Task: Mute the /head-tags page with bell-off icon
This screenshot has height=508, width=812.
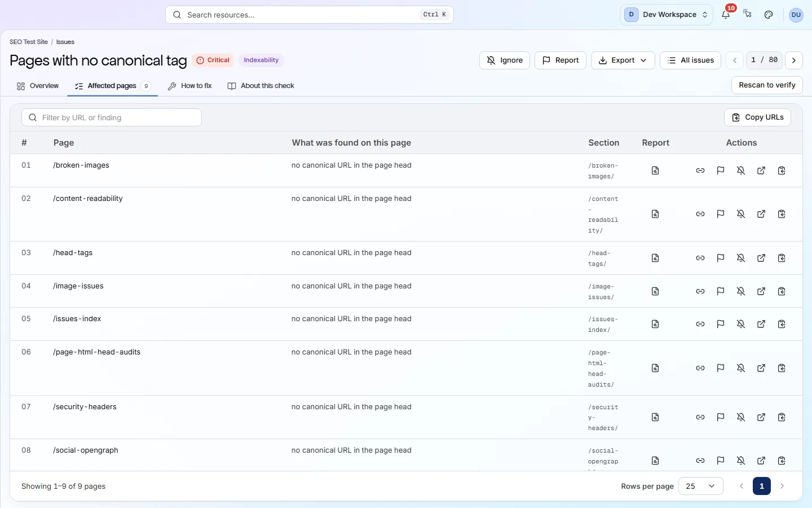Action: [741, 258]
